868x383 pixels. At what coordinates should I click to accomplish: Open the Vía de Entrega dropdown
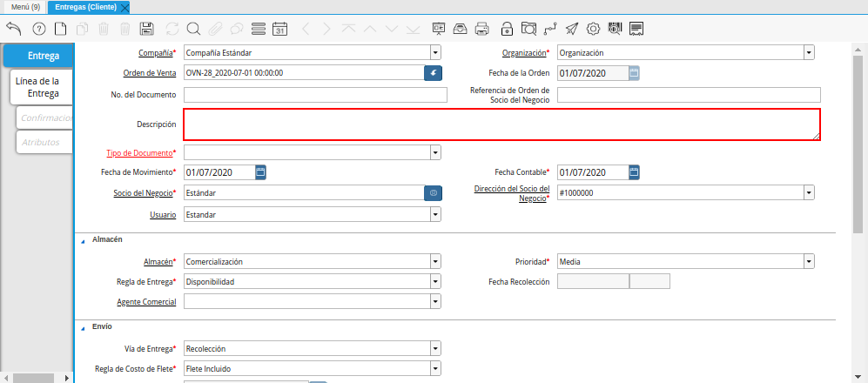(434, 349)
